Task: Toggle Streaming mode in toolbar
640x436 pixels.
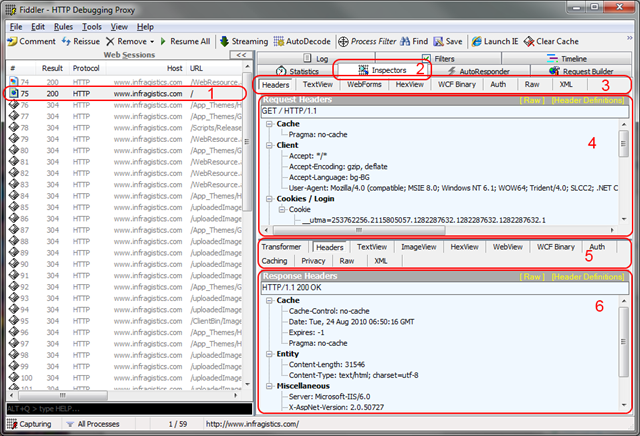Action: tap(244, 41)
